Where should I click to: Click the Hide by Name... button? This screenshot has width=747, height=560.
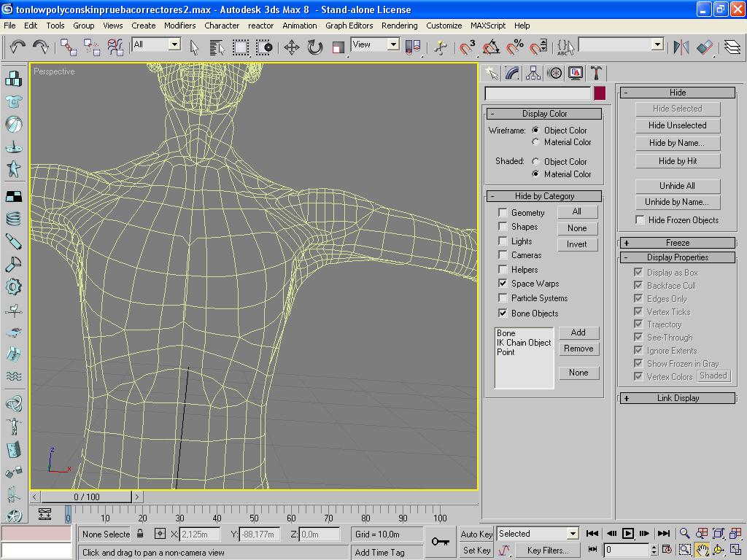pyautogui.click(x=677, y=143)
